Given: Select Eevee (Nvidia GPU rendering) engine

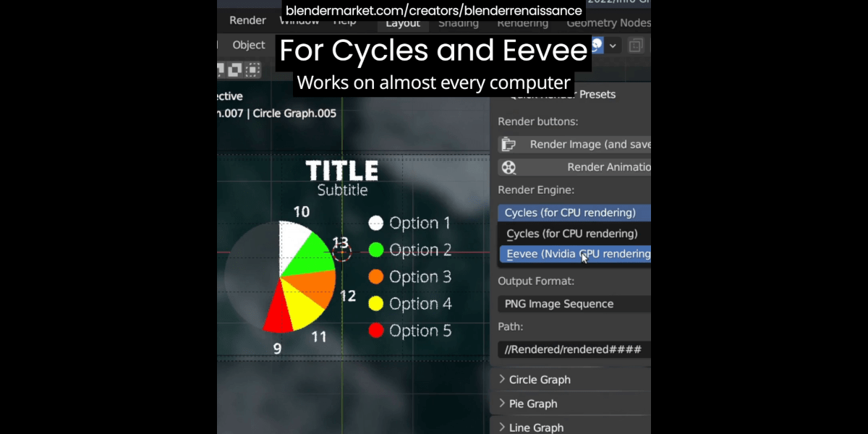Looking at the screenshot, I should tap(575, 254).
